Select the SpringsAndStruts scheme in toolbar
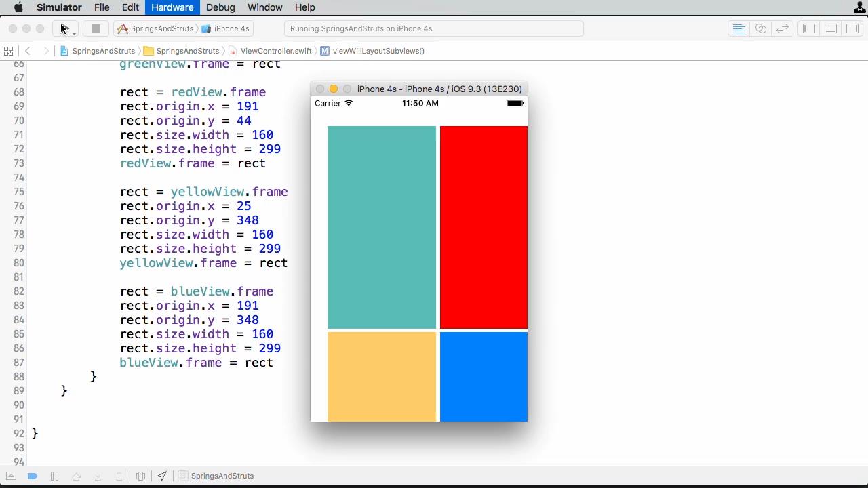868x488 pixels. point(155,28)
